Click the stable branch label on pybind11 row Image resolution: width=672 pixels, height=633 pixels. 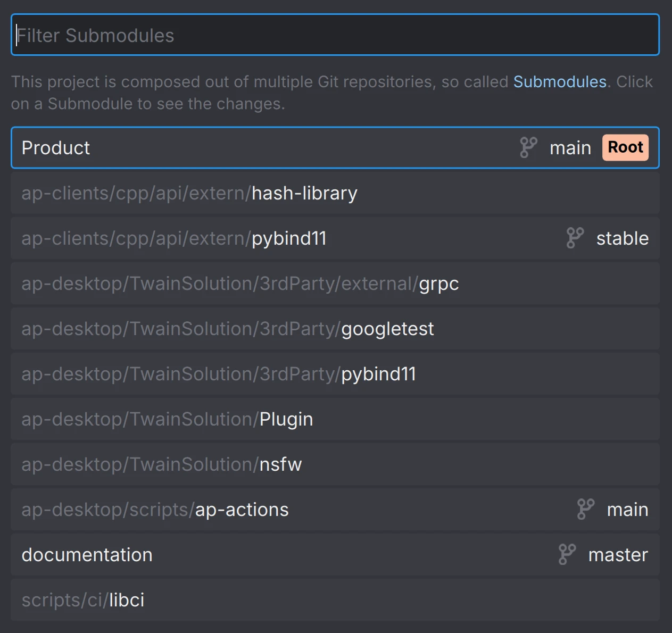coord(621,238)
